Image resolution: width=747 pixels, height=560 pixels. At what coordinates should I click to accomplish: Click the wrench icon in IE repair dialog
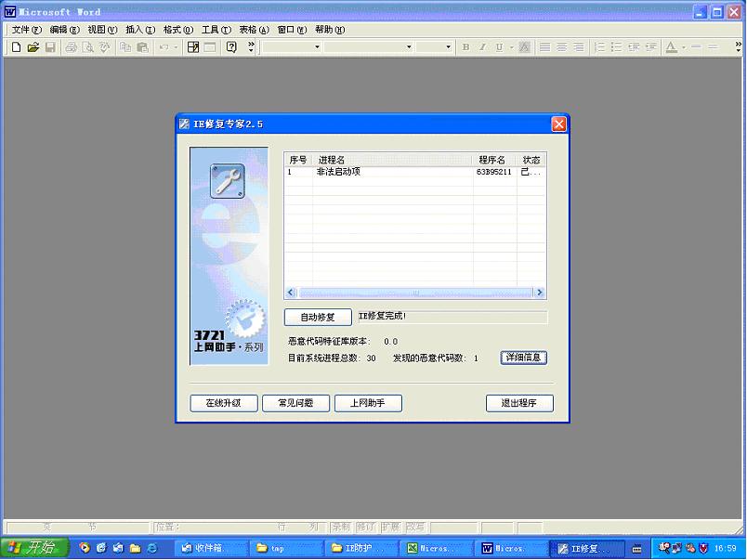(x=228, y=181)
